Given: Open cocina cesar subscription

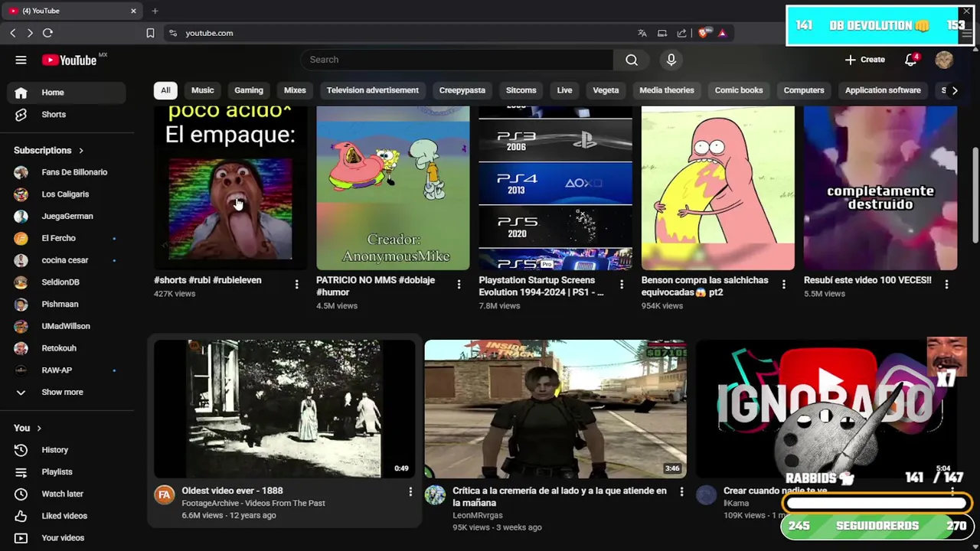Looking at the screenshot, I should pos(67,260).
